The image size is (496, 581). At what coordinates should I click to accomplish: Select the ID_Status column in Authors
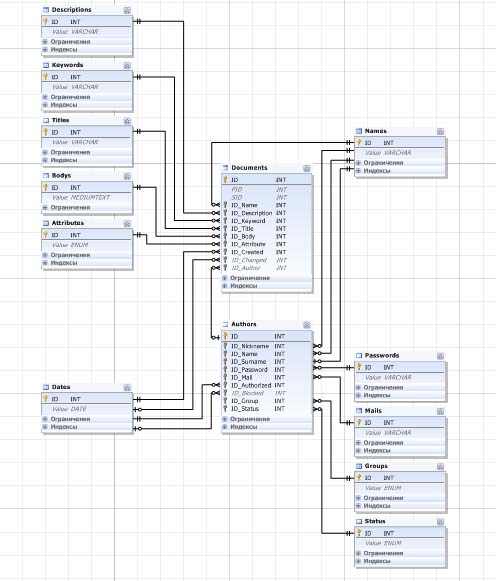pos(267,409)
